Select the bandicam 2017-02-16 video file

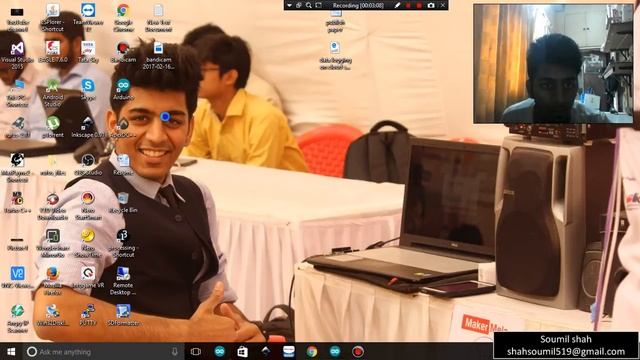click(x=158, y=55)
